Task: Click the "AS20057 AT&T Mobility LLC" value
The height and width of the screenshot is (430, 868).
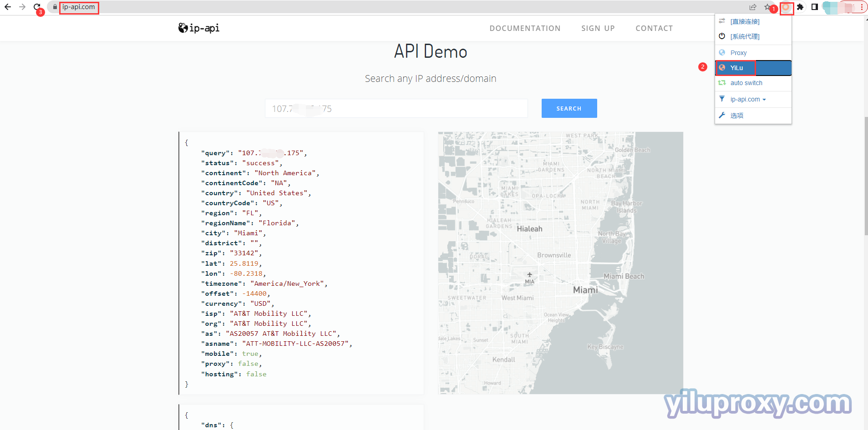Action: 281,334
